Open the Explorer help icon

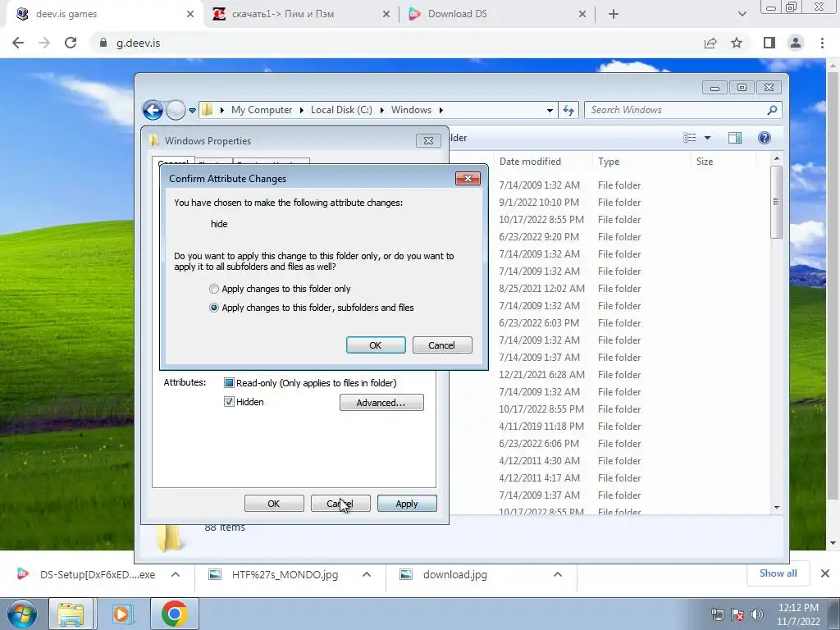[765, 138]
